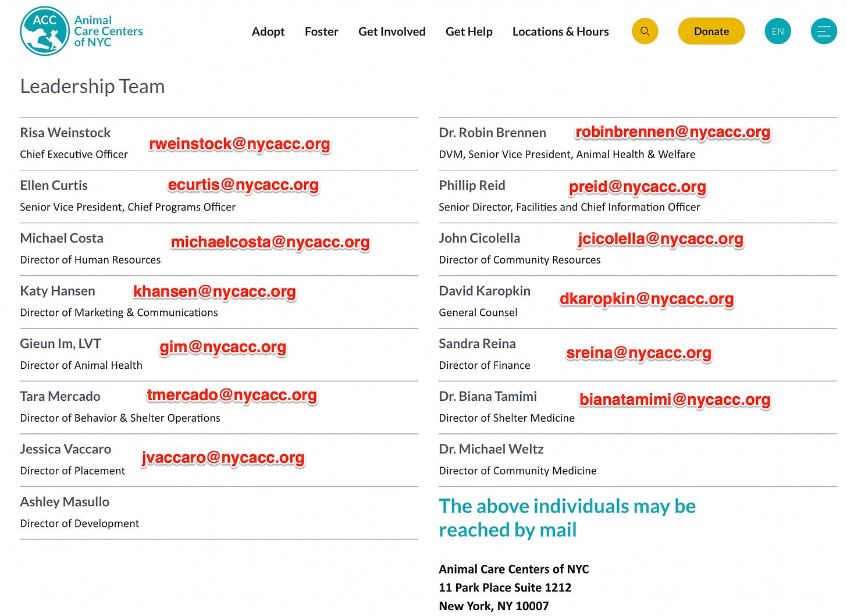
Task: Click Director of Development title
Action: (79, 524)
